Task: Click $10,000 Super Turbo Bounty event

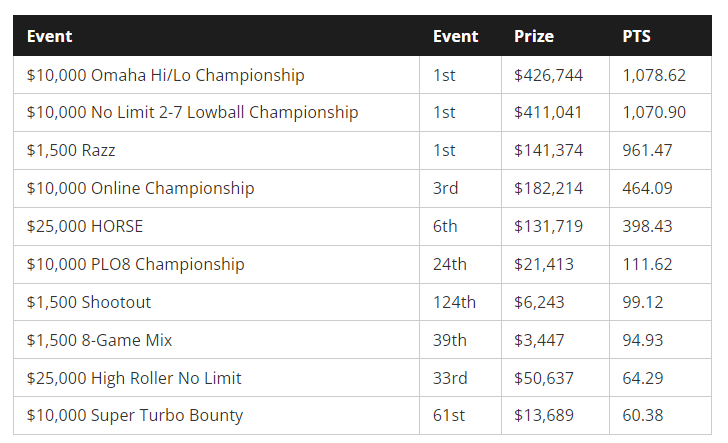Action: click(135, 417)
